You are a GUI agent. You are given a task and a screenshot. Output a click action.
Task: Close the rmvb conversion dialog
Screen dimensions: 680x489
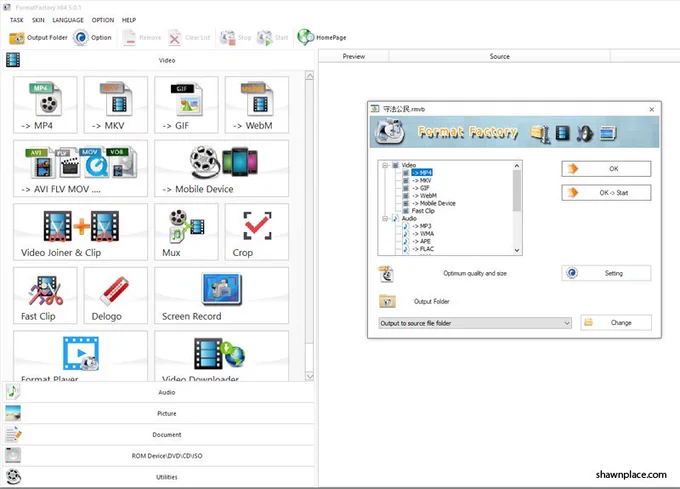click(651, 109)
